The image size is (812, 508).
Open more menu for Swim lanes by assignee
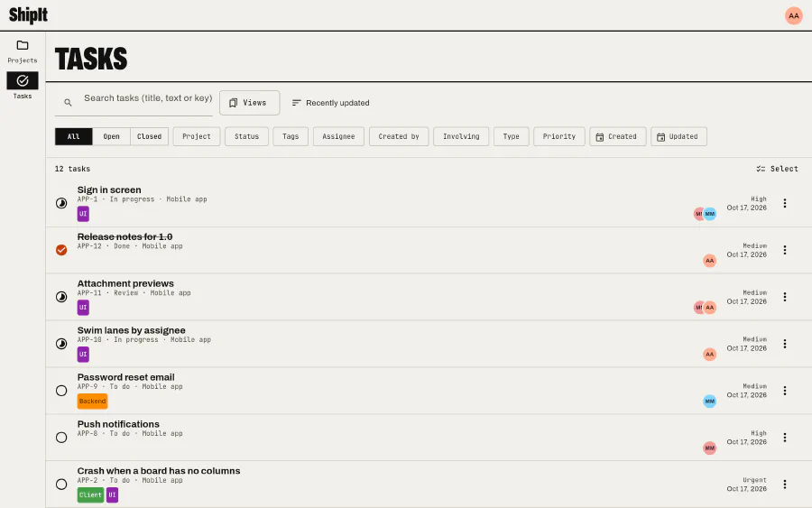785,344
